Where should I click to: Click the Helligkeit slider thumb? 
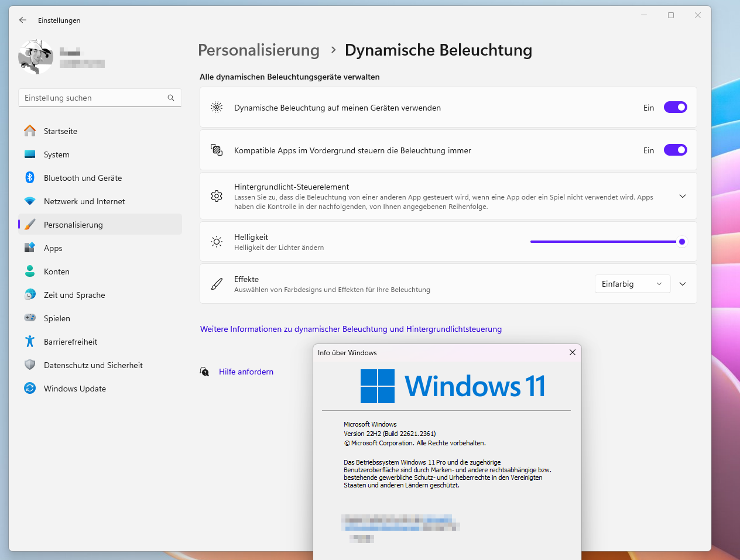[682, 242]
